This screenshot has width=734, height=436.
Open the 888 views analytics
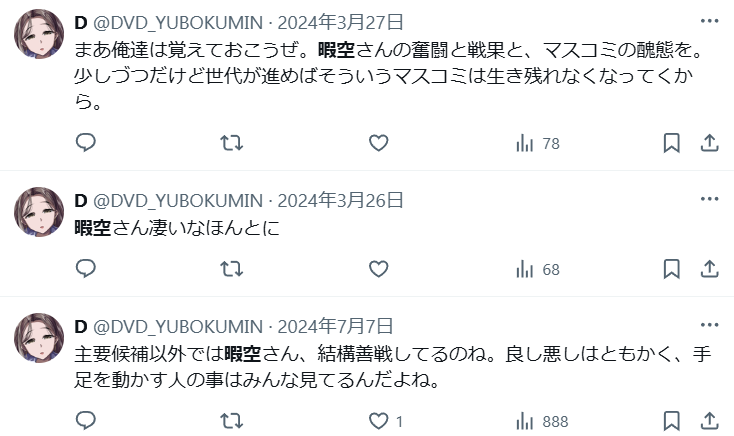coord(542,421)
